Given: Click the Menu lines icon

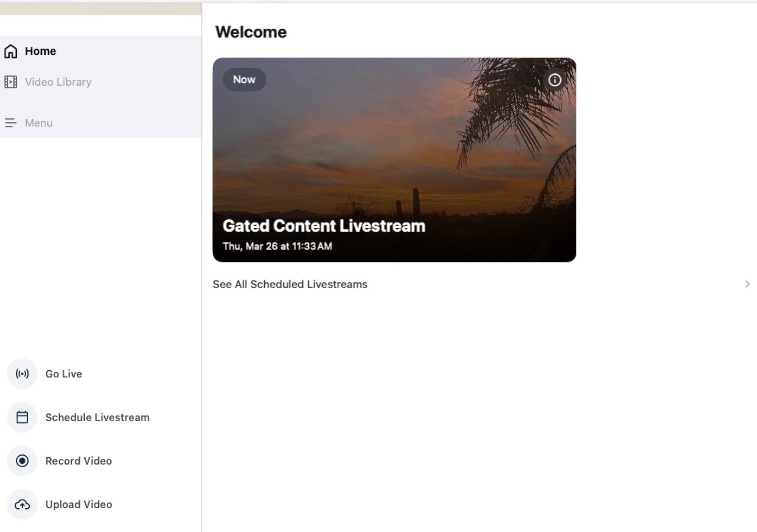Looking at the screenshot, I should click(10, 123).
